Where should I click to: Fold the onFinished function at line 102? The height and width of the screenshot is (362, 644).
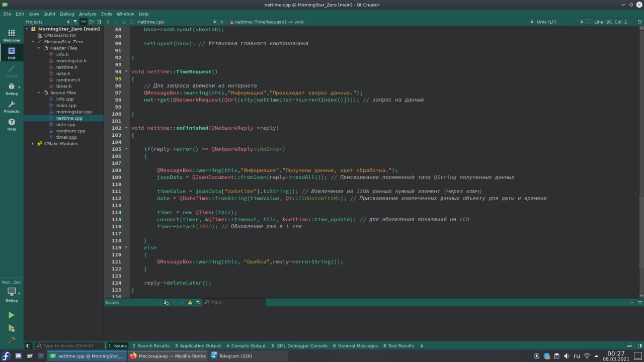coord(126,128)
